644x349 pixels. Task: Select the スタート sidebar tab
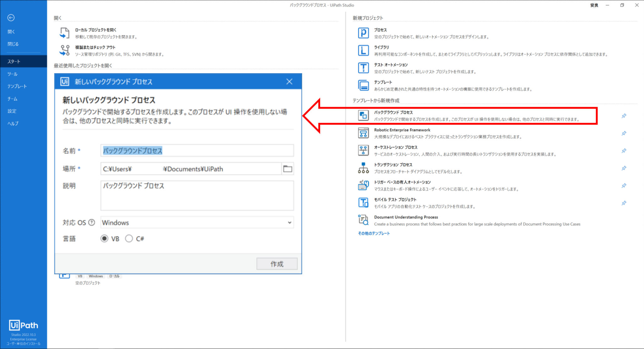pos(24,61)
